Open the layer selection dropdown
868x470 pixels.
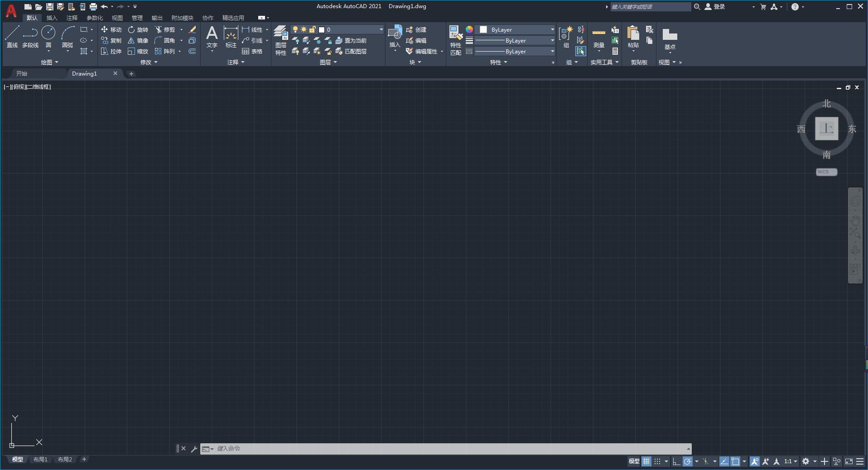click(x=381, y=29)
